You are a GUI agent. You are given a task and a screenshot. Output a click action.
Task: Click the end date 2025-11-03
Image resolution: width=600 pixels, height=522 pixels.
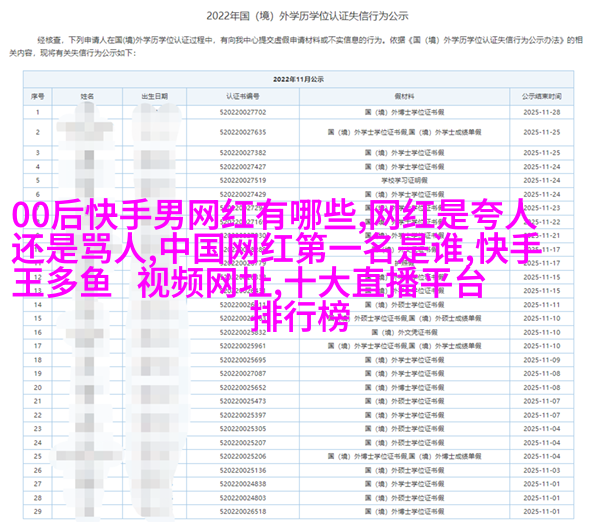pos(542,470)
